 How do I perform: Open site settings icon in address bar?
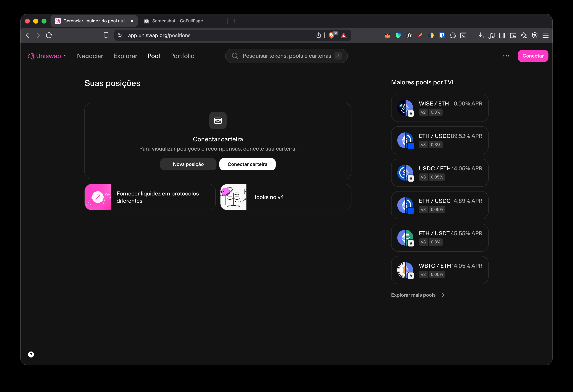[120, 36]
